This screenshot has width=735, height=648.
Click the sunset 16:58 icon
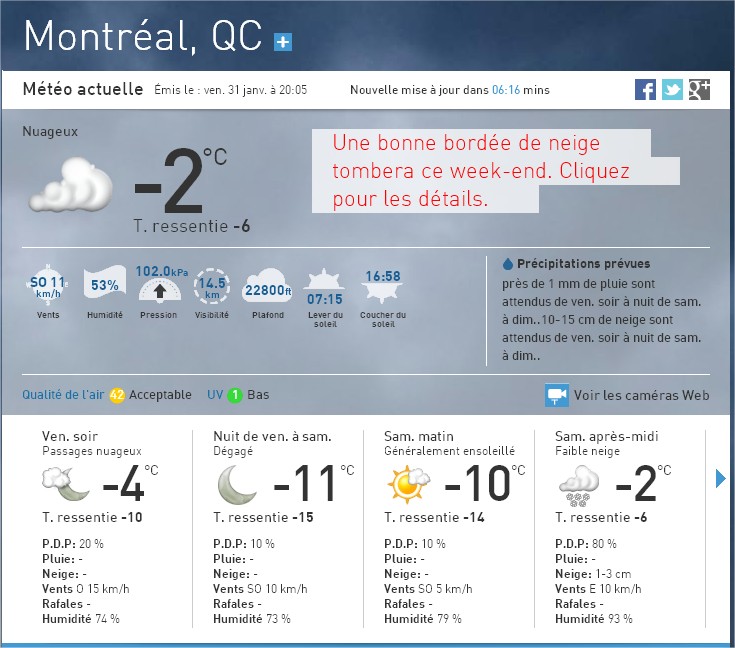click(383, 285)
